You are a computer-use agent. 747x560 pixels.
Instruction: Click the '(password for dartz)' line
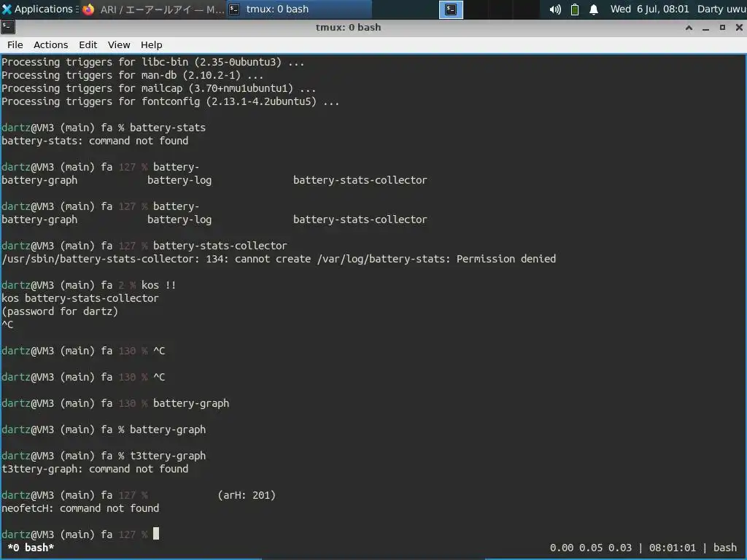[60, 311]
